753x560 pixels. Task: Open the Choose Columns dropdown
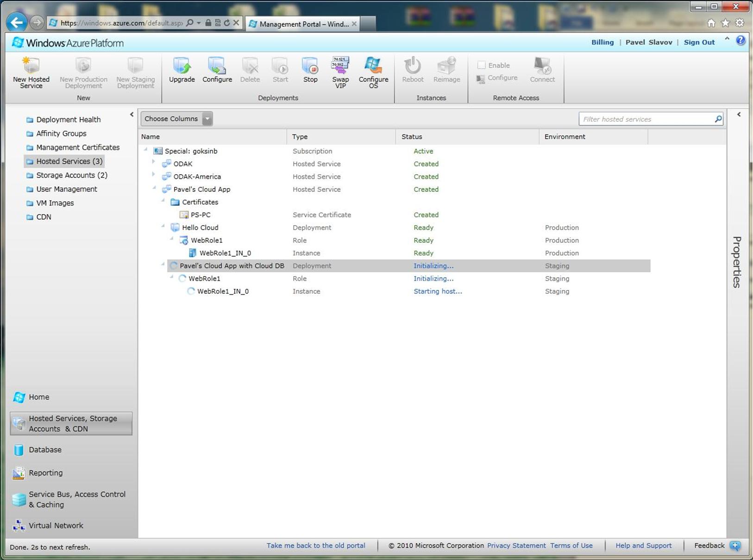pos(176,119)
